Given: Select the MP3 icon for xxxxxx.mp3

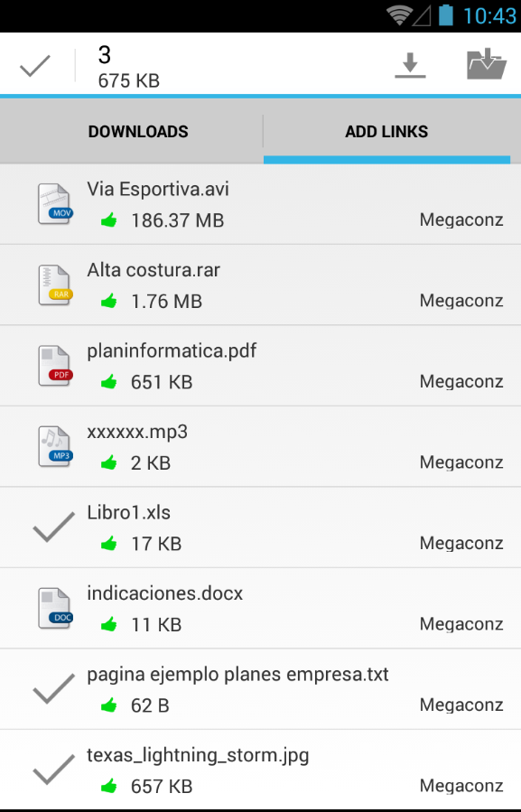Looking at the screenshot, I should (54, 446).
